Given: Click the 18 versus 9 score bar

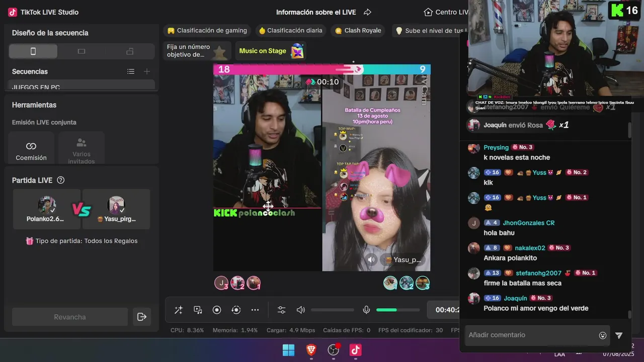Looking at the screenshot, I should (x=322, y=69).
